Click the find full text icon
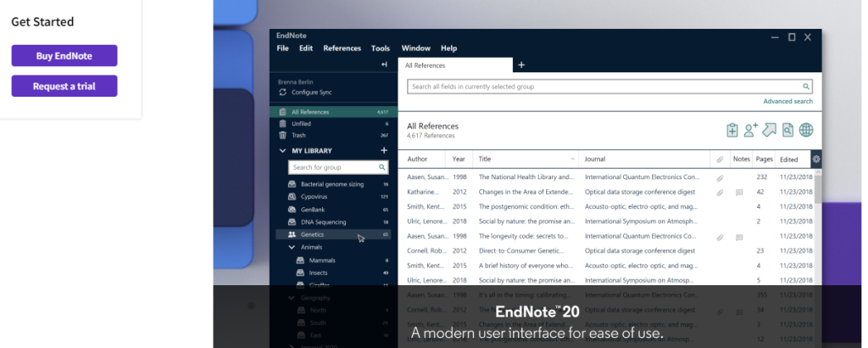This screenshot has width=868, height=348. [787, 130]
